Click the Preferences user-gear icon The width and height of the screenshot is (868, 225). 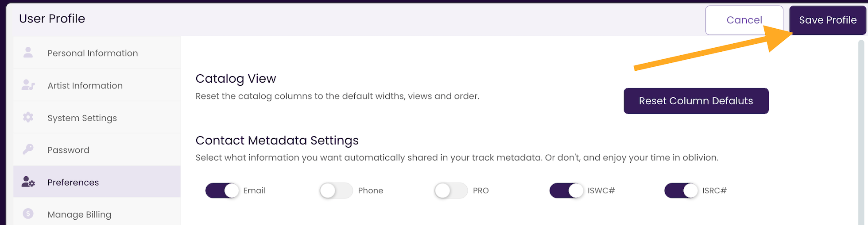28,182
